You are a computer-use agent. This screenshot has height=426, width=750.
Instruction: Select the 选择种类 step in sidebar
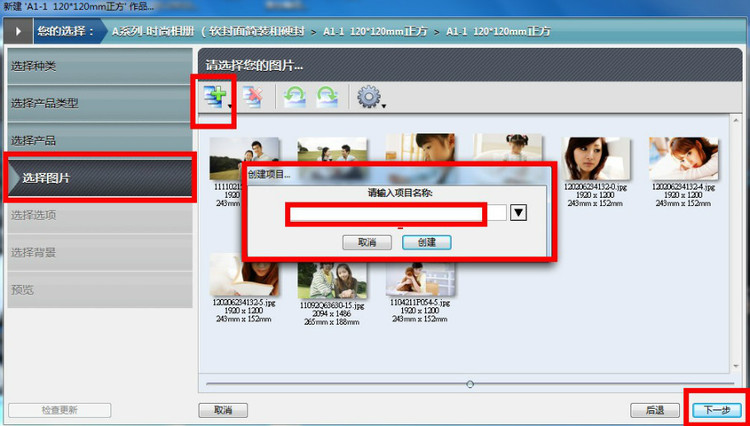pos(99,66)
